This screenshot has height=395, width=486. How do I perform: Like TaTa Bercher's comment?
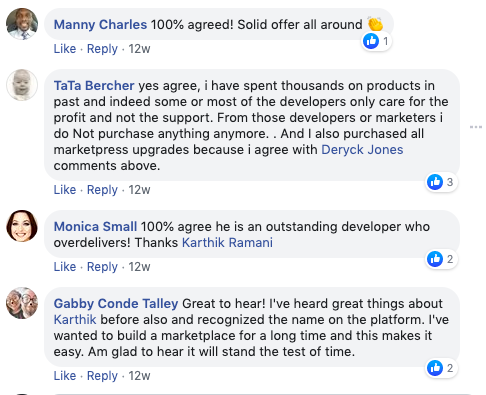(x=65, y=190)
